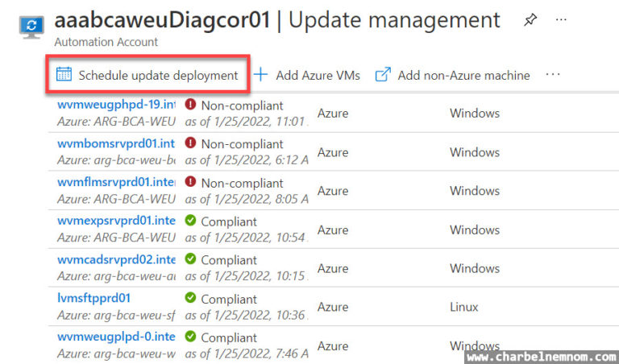
Task: Click the timestamp 'as of 1/25/2022, 10:54'
Action: (247, 238)
